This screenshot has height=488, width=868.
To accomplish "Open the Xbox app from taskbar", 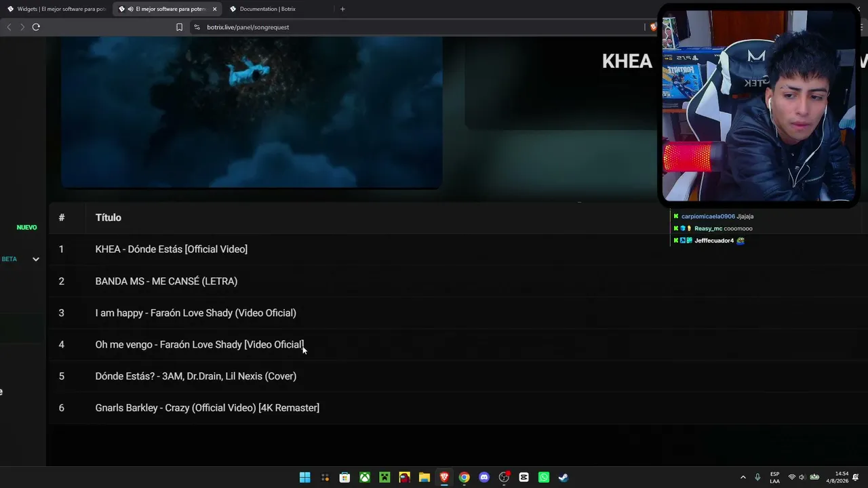I will pyautogui.click(x=365, y=477).
